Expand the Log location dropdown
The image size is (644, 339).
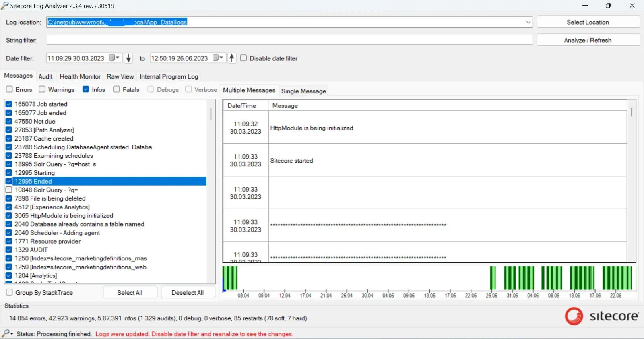click(x=528, y=22)
